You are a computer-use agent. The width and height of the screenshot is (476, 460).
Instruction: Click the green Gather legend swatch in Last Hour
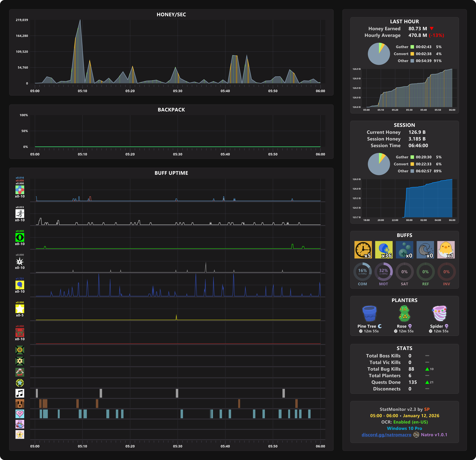(x=412, y=47)
